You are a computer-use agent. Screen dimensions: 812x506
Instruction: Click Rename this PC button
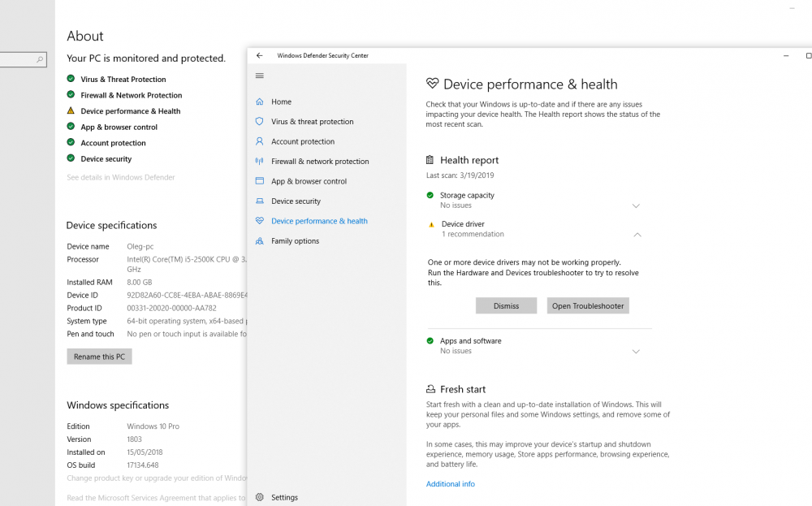99,357
